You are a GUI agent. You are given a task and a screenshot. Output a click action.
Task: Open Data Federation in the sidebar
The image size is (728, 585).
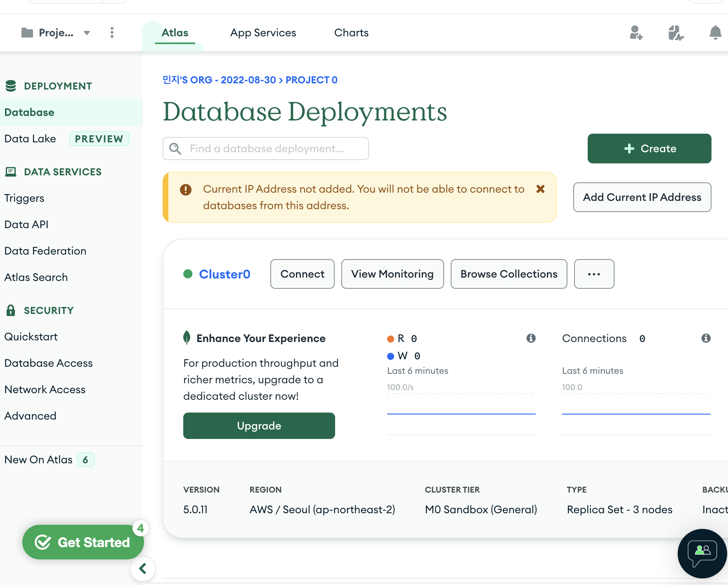pos(45,251)
